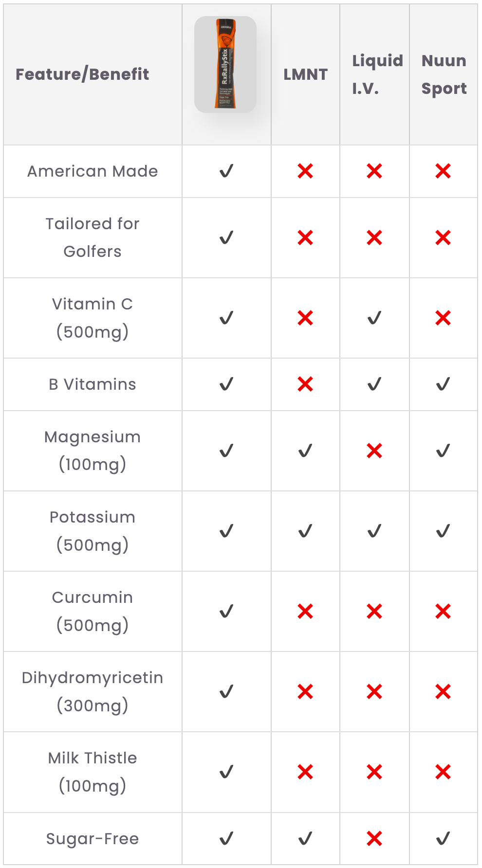Click the Liquid I.V. column header
482x868 pixels.
tap(377, 74)
